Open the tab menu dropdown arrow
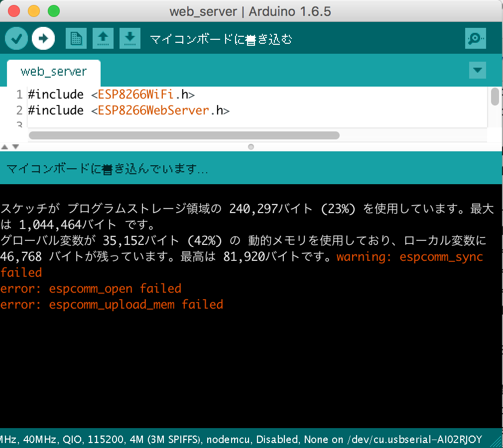Viewport: 503px width, 448px height. pos(477,70)
